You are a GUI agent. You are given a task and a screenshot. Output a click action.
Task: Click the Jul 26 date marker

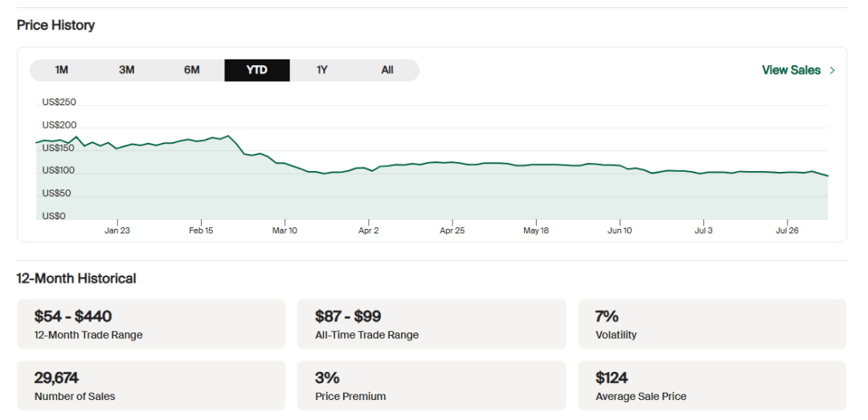coord(787,230)
